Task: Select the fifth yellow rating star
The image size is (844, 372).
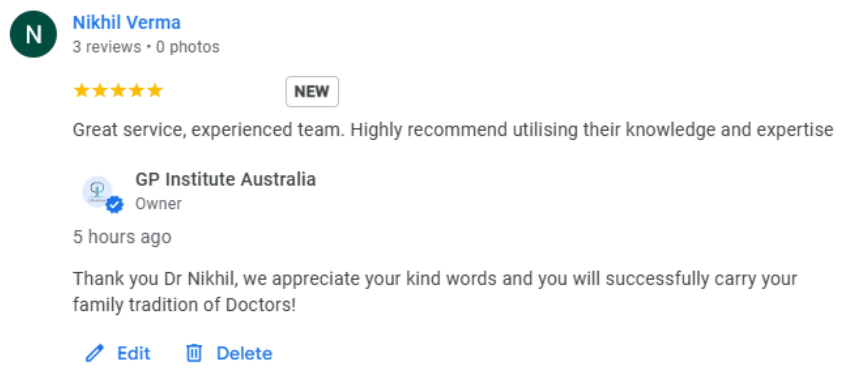Action: tap(155, 90)
